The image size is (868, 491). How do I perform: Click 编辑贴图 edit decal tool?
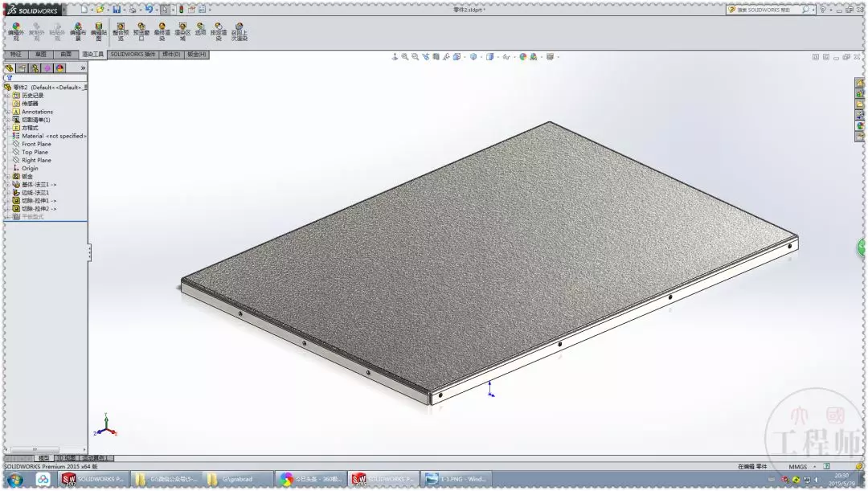point(99,32)
